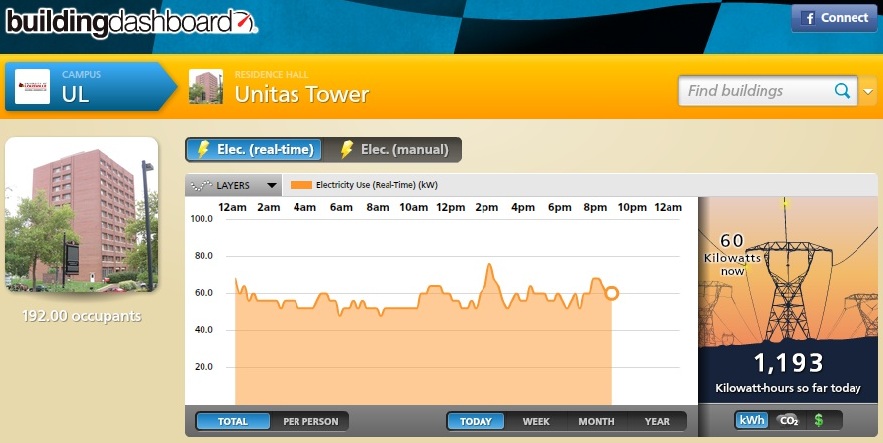This screenshot has width=883, height=443.
Task: Expand the dropdown arrow beside building search
Action: click(867, 91)
